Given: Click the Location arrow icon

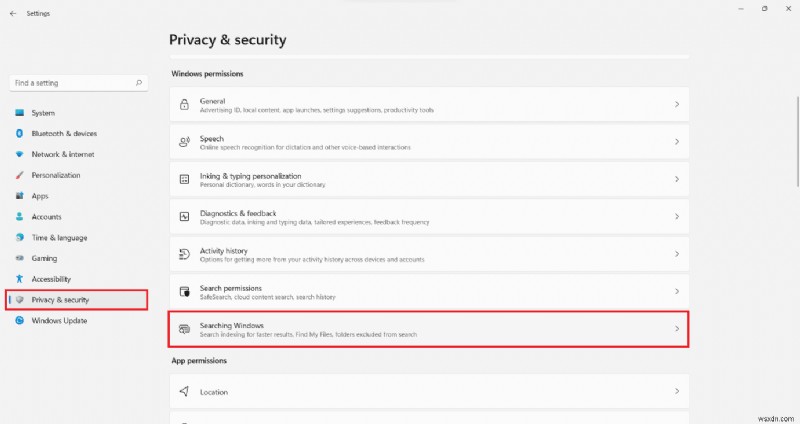Looking at the screenshot, I should click(x=184, y=391).
